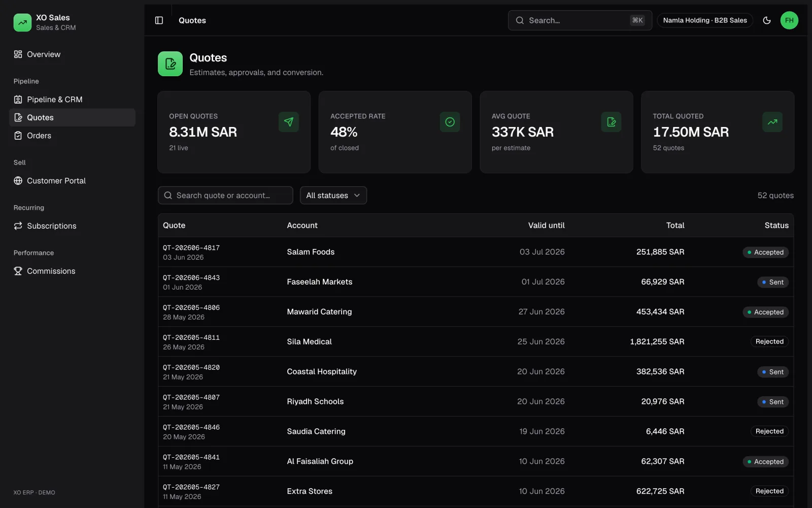Viewport: 812px width, 508px height.
Task: Click quote QT-202605-4846
Action: (191, 427)
